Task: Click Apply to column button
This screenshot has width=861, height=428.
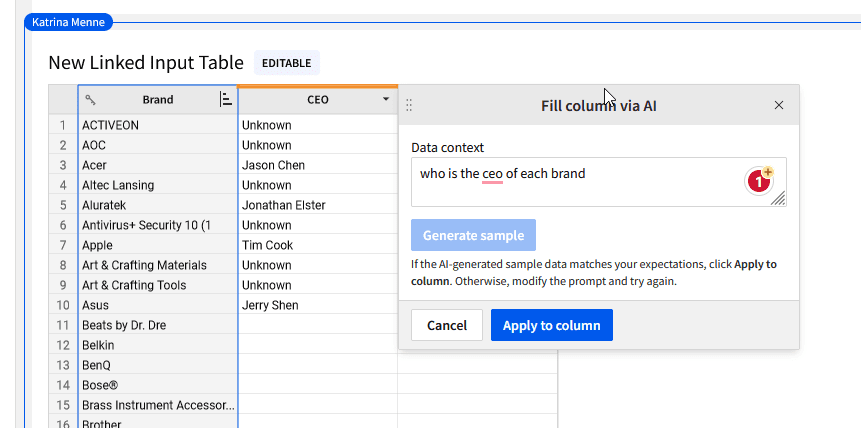Action: click(552, 325)
